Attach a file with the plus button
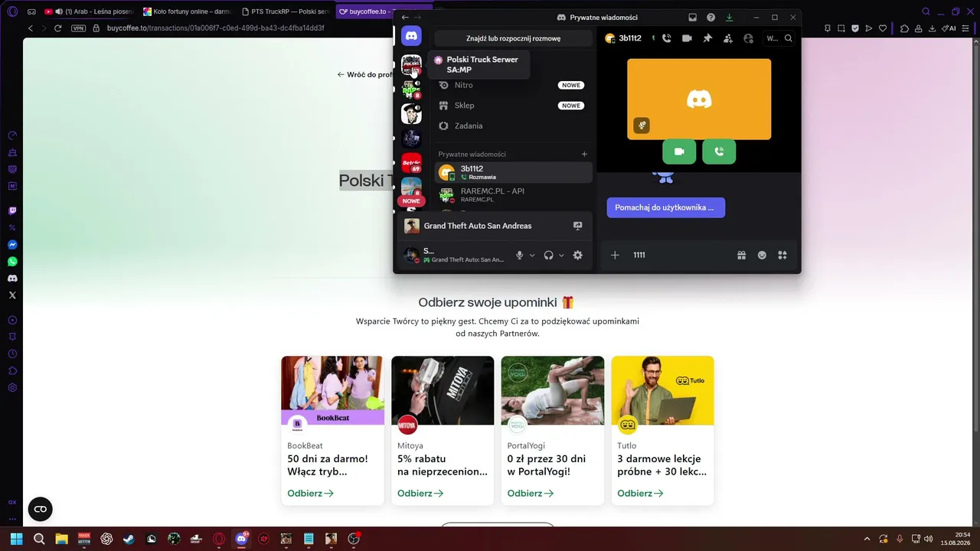The image size is (980, 551). [x=615, y=256]
